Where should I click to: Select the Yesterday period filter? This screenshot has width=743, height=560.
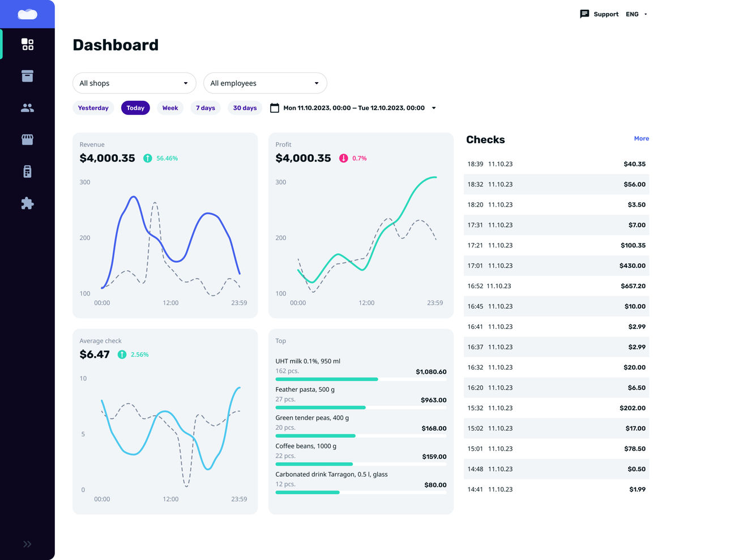click(93, 108)
